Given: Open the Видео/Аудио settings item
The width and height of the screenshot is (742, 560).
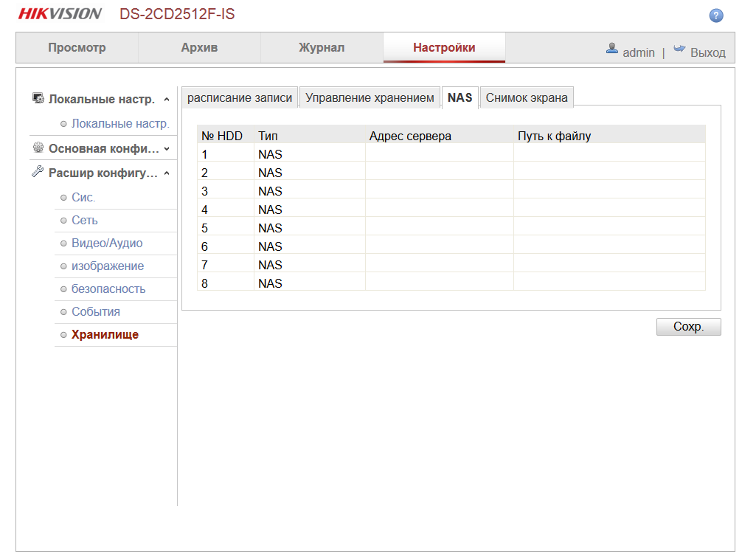Looking at the screenshot, I should pos(107,243).
